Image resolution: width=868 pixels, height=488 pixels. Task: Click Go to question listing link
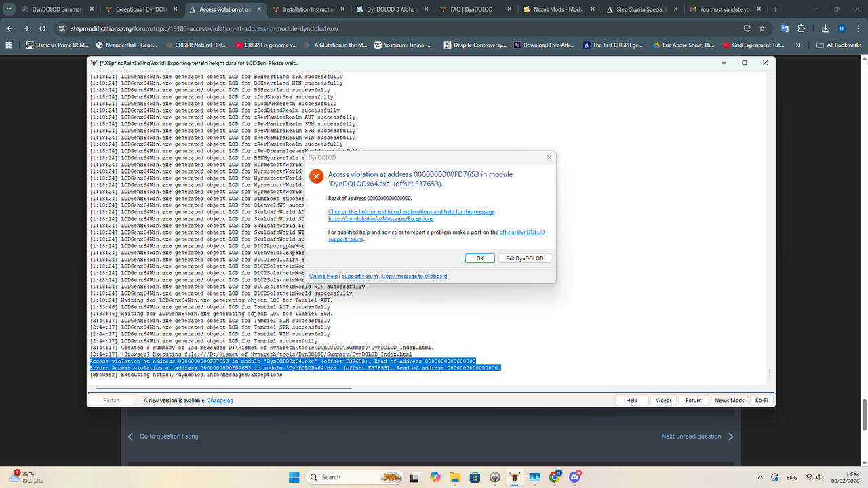(x=163, y=436)
